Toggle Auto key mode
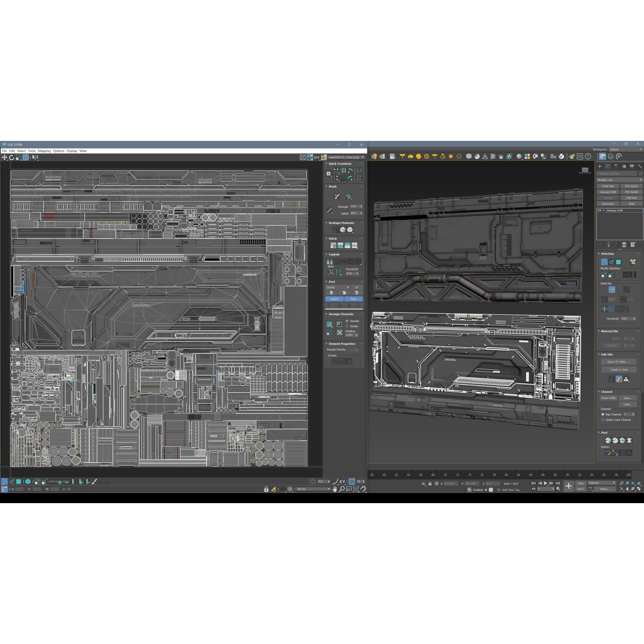Image resolution: width=644 pixels, height=644 pixels. pyautogui.click(x=581, y=483)
